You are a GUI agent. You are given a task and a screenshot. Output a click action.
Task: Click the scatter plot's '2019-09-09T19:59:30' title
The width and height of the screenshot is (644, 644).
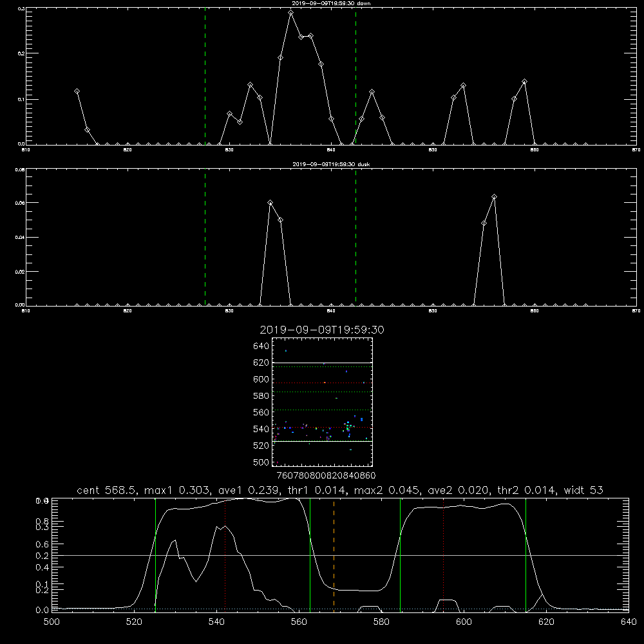pyautogui.click(x=322, y=330)
